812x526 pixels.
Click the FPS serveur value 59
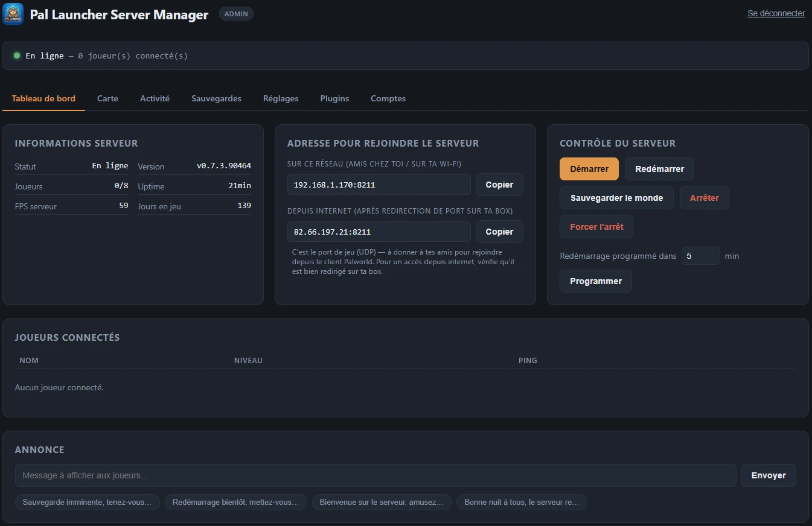coord(124,206)
